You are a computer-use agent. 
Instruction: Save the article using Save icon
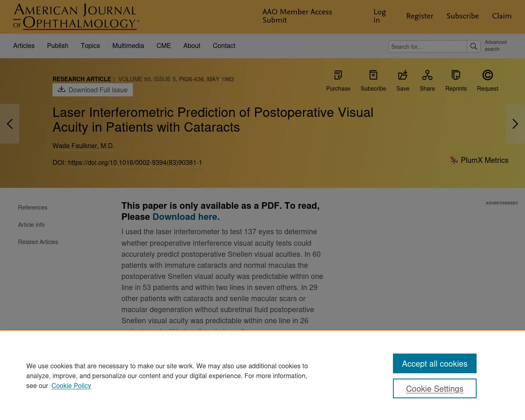[x=403, y=75]
